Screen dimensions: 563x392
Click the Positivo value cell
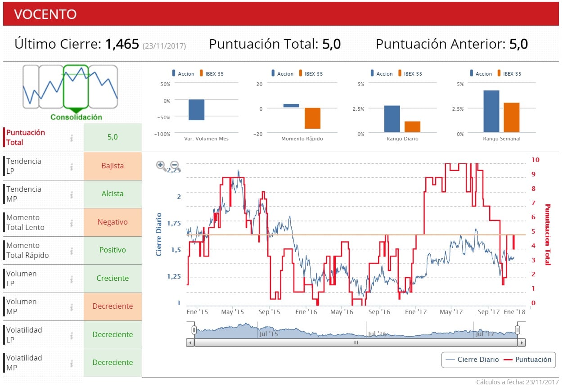click(113, 250)
